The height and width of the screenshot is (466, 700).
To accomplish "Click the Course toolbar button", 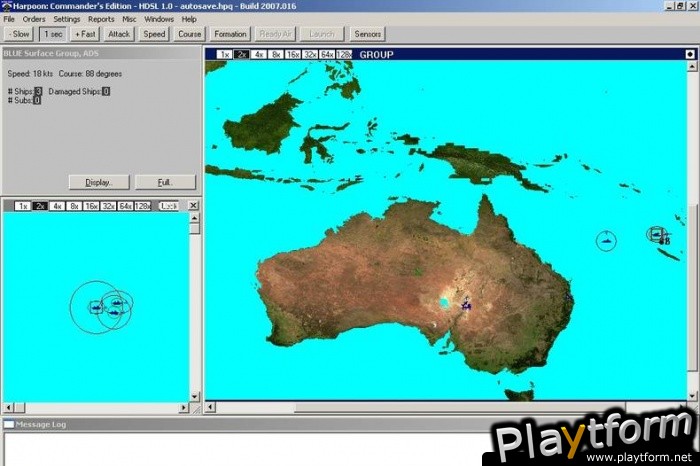I will (x=189, y=34).
